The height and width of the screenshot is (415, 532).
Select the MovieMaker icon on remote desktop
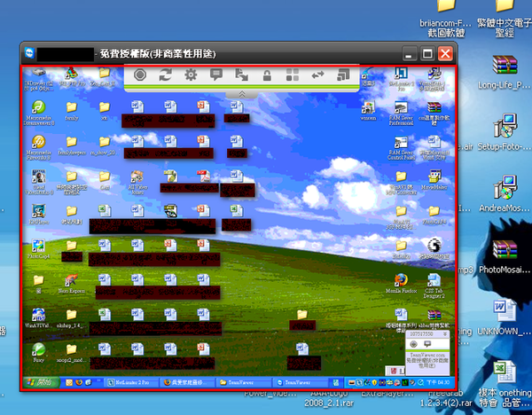pyautogui.click(x=434, y=180)
